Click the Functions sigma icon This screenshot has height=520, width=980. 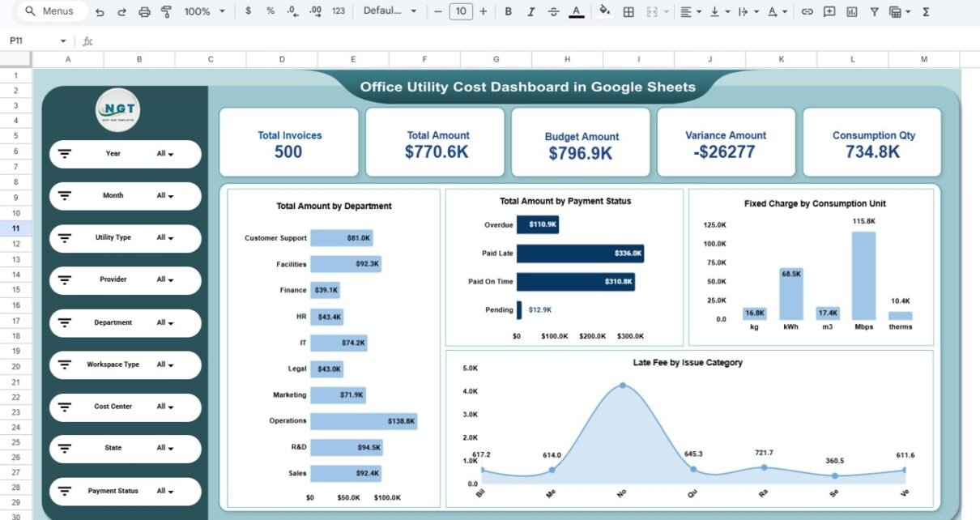[926, 11]
